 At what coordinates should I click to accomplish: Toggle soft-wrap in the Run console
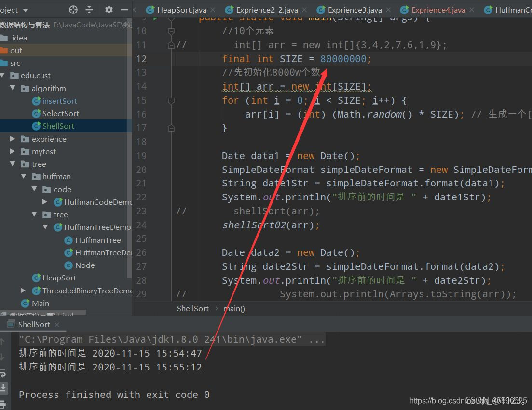pyautogui.click(x=3, y=373)
